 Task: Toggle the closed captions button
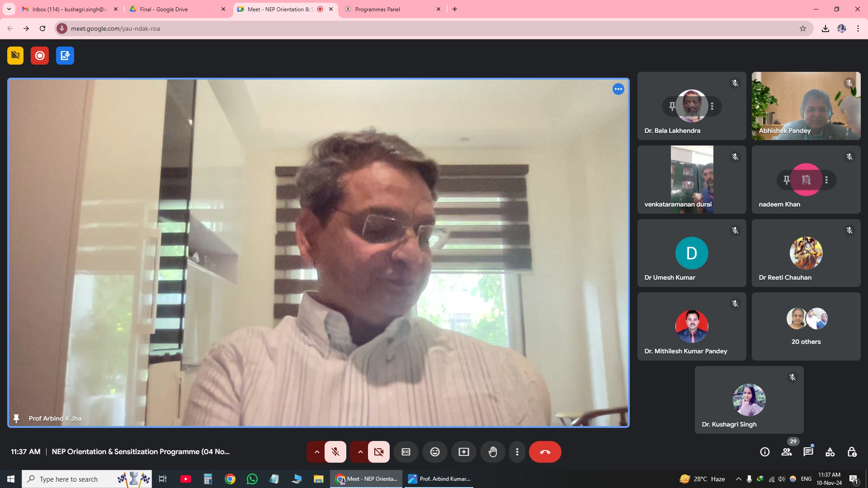click(406, 452)
